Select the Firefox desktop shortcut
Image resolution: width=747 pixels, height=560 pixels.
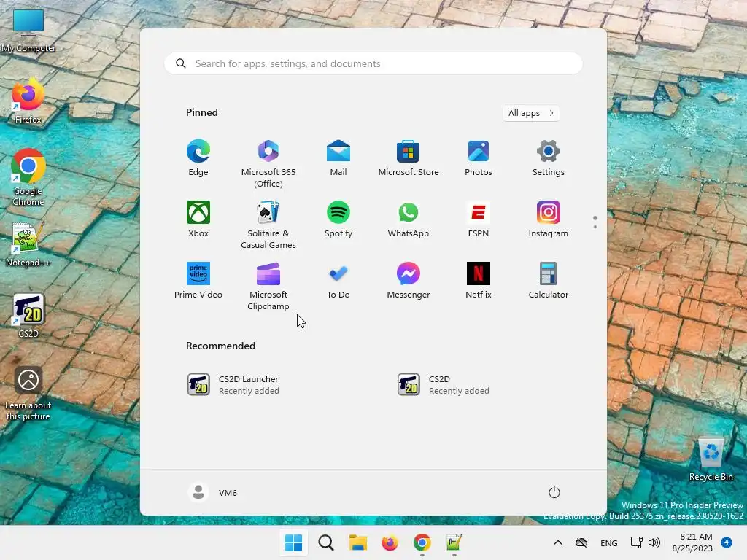[x=28, y=102]
